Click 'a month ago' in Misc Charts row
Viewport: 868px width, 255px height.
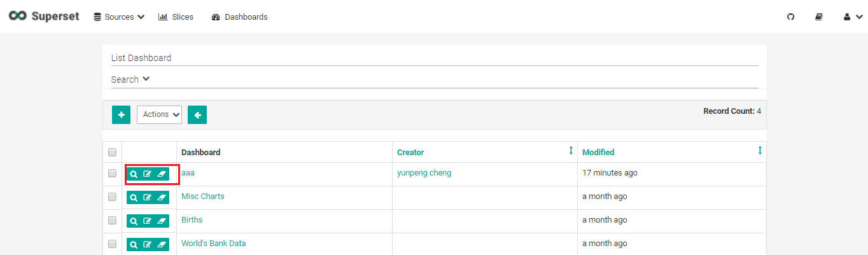pos(605,196)
